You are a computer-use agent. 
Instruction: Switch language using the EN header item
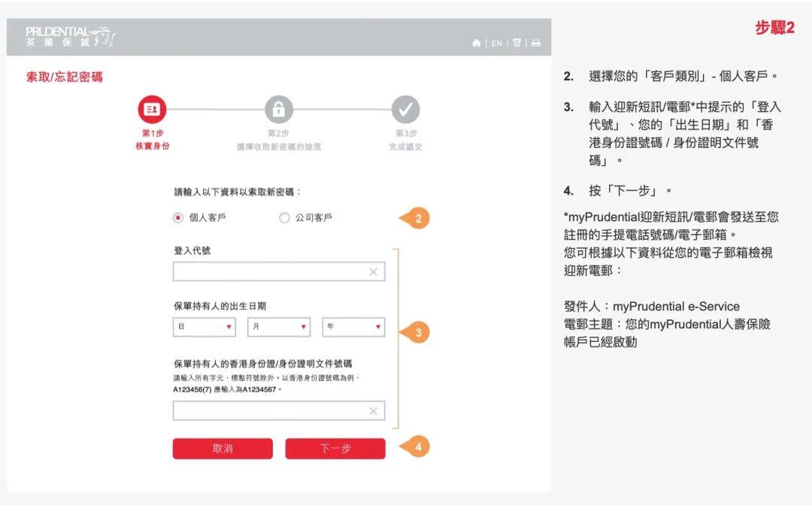tap(495, 44)
